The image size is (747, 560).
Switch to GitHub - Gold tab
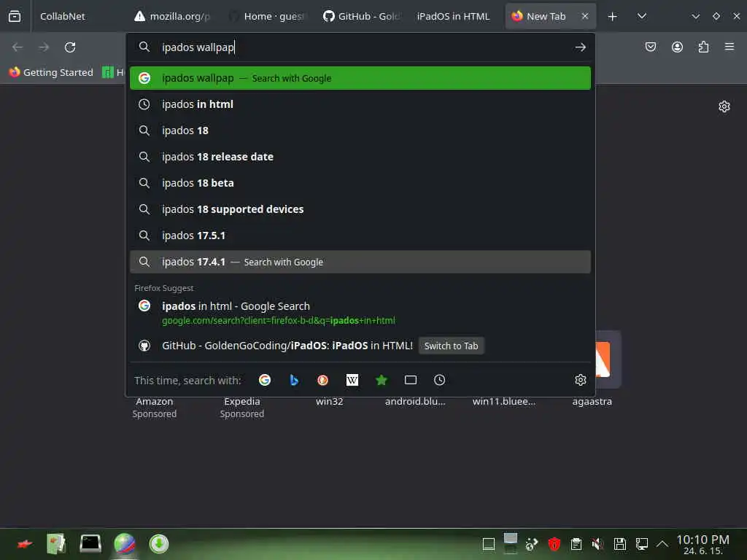click(362, 16)
